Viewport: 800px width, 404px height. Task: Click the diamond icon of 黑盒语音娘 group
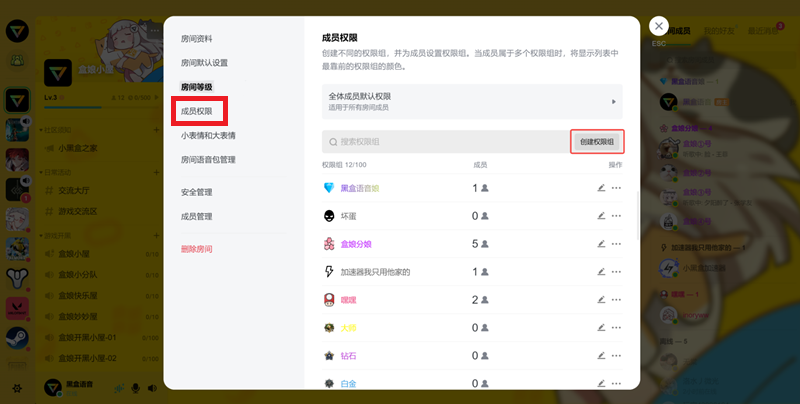coord(328,187)
